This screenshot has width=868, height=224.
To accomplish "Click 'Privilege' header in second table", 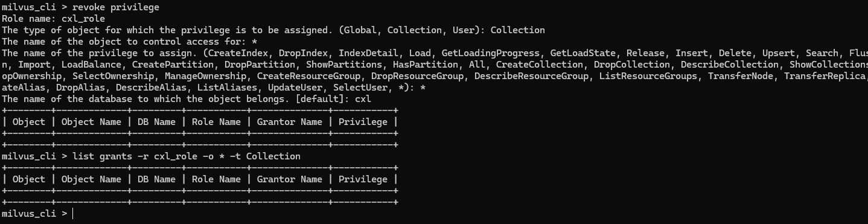I will point(363,179).
